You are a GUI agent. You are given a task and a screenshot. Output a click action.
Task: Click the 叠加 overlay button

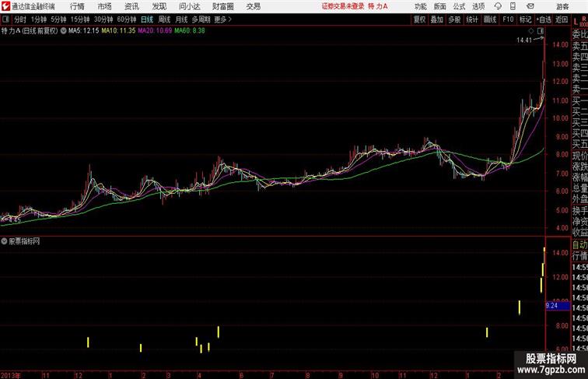point(436,19)
